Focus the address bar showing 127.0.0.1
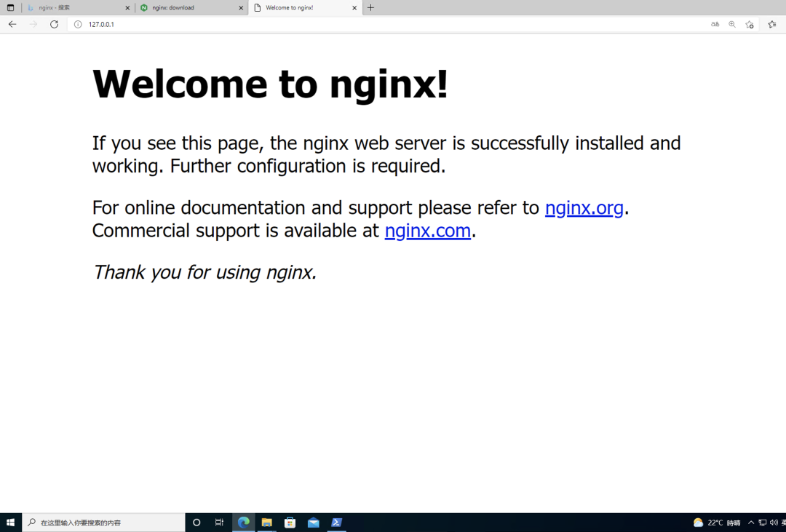 386,24
